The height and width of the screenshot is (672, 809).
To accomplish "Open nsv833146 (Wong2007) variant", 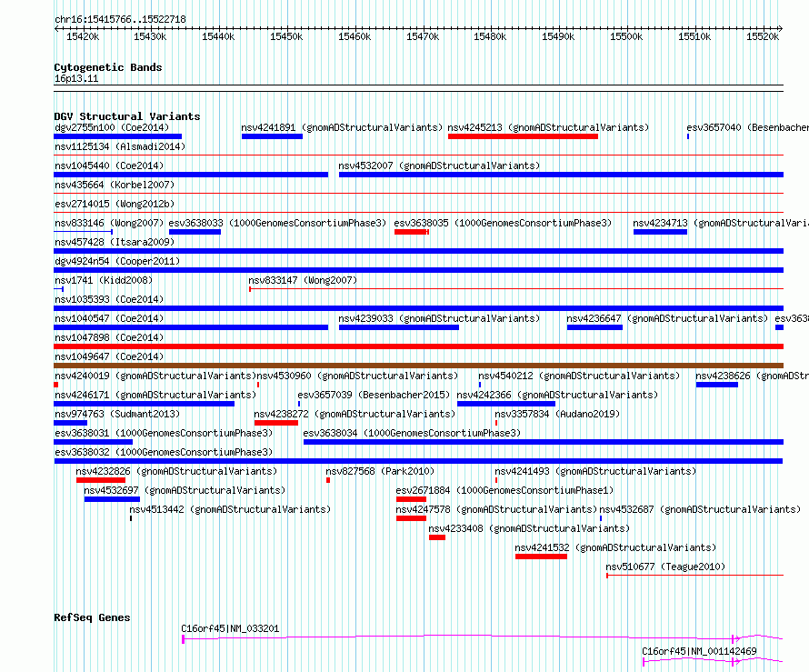I will (109, 223).
